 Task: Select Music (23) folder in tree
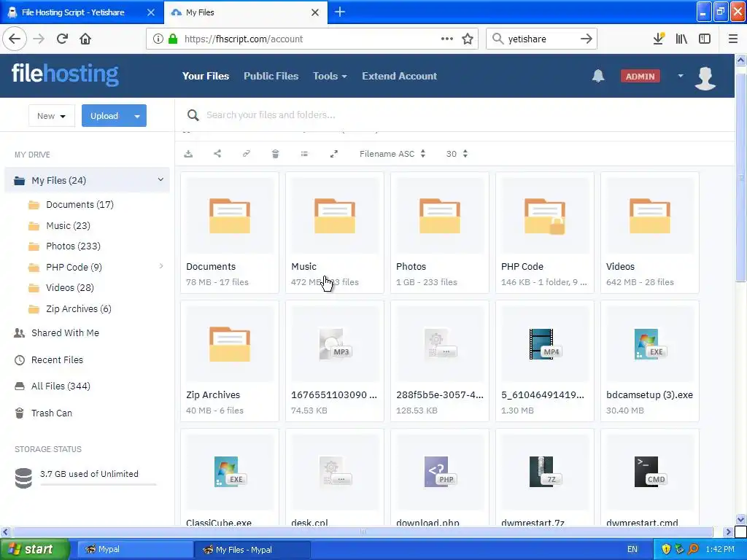(68, 226)
